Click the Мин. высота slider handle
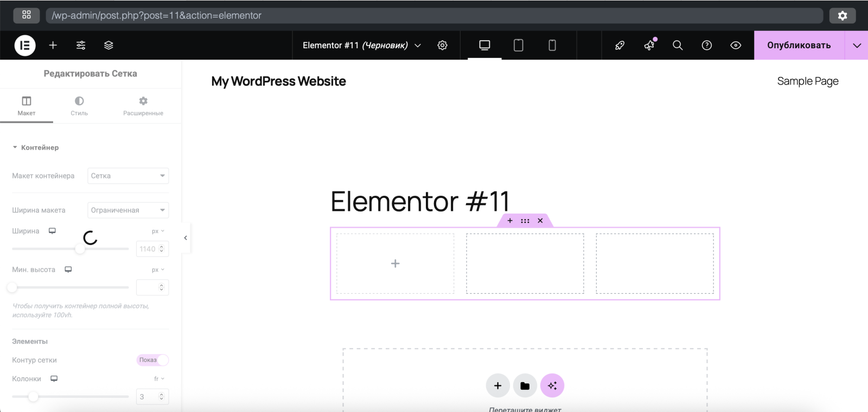The image size is (868, 412). [x=12, y=287]
